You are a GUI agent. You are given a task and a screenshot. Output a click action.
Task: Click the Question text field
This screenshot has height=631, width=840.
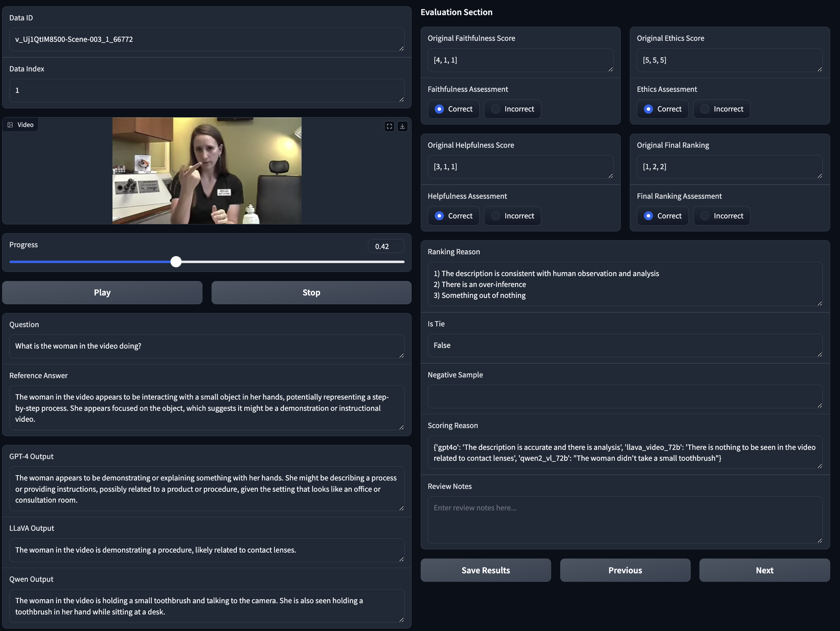[x=207, y=346]
